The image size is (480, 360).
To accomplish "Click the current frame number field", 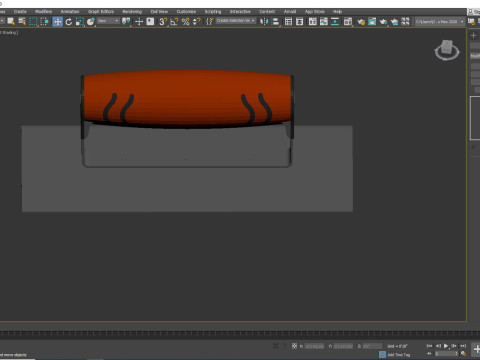I will (446, 354).
